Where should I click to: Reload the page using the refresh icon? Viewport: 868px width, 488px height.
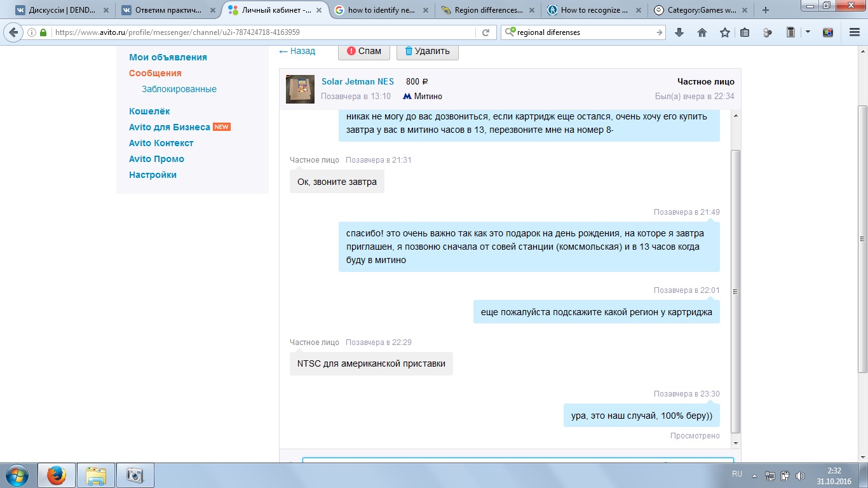point(486,32)
